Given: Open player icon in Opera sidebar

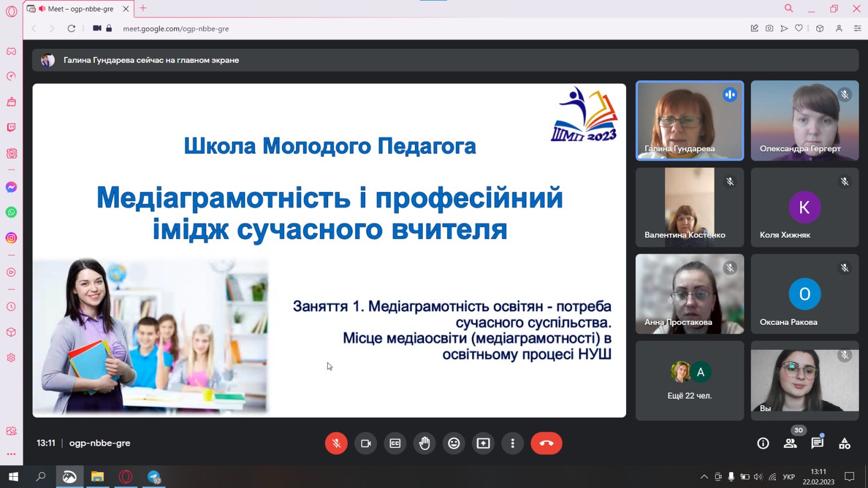Looking at the screenshot, I should [11, 272].
